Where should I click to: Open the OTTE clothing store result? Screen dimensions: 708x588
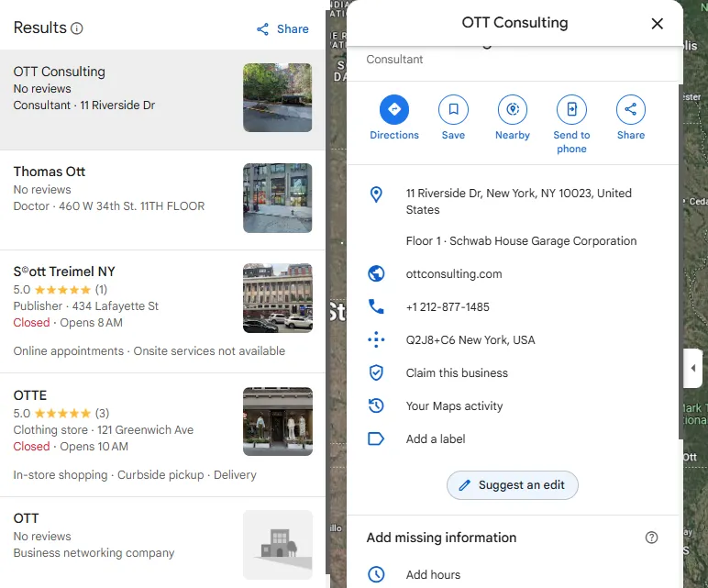[x=162, y=435]
